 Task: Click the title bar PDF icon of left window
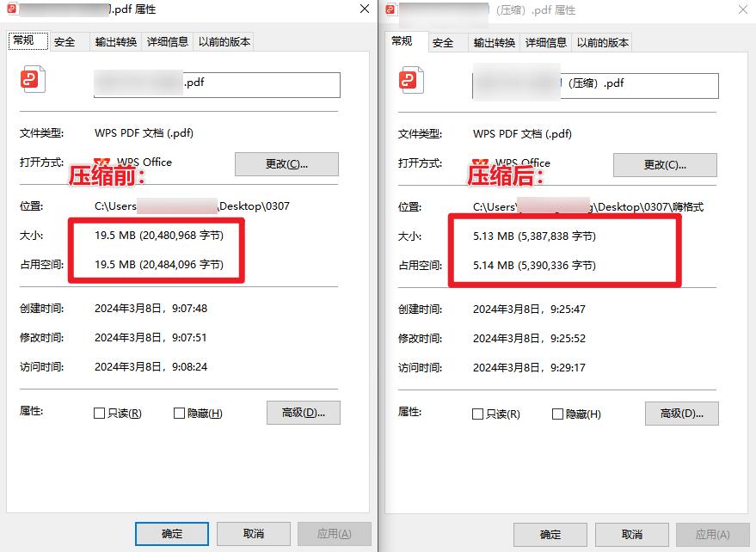point(11,8)
